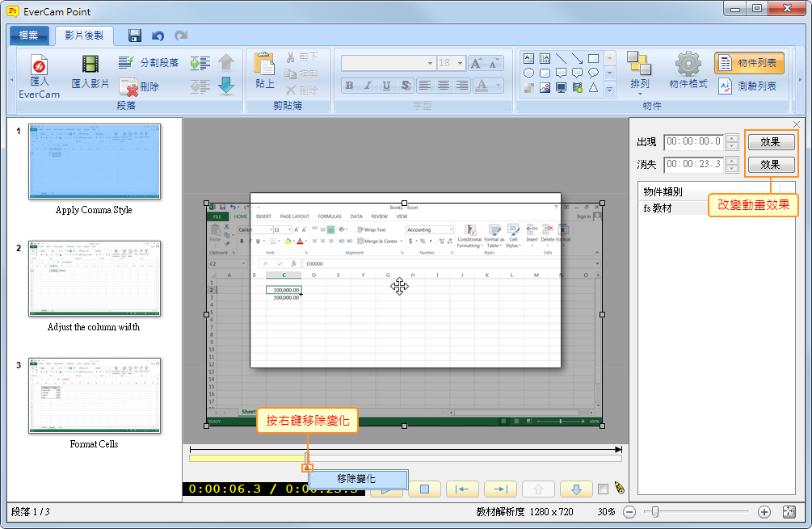Toggle the Object List (物件列表) panel button
This screenshot has width=812, height=529.
748,63
